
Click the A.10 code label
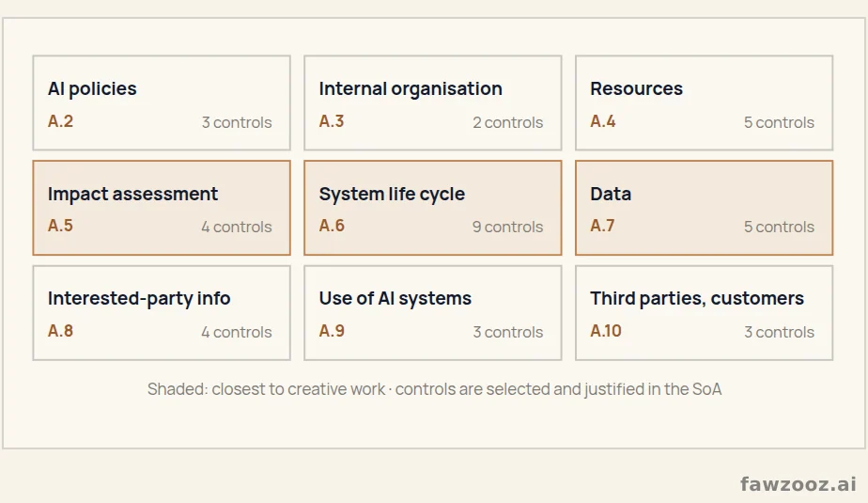606,331
